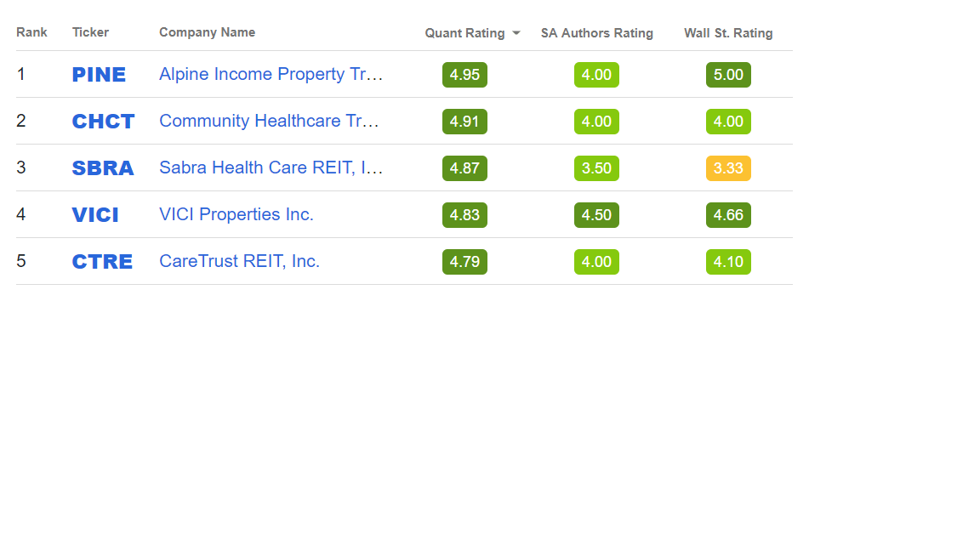The width and height of the screenshot is (980, 551).
Task: Open the VICI ticker page
Action: point(95,215)
